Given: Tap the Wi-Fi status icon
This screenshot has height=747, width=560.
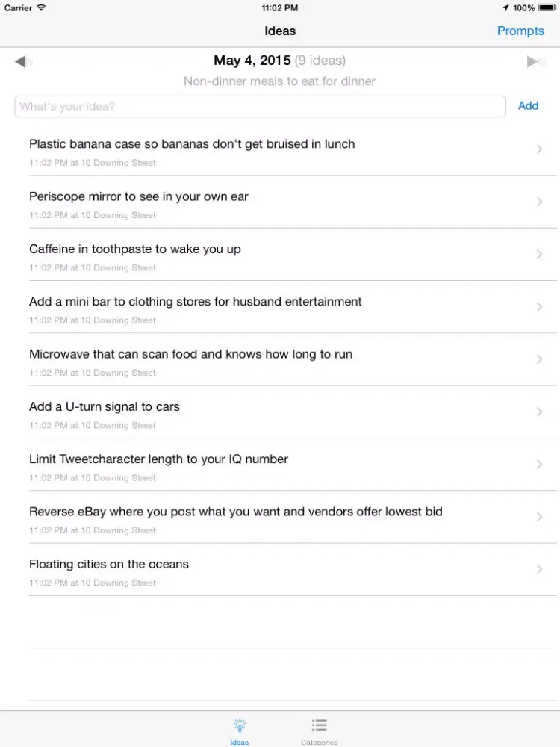Looking at the screenshot, I should [41, 7].
